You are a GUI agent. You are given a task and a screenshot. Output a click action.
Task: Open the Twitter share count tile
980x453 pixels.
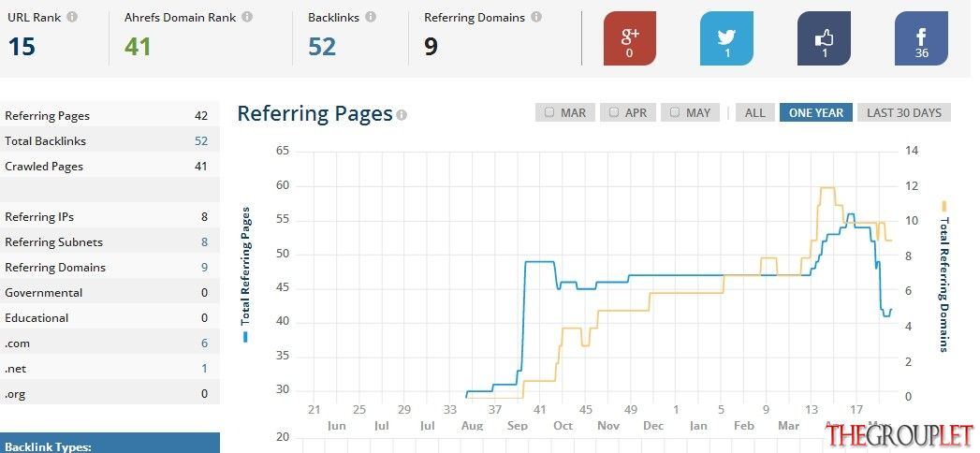(x=726, y=38)
